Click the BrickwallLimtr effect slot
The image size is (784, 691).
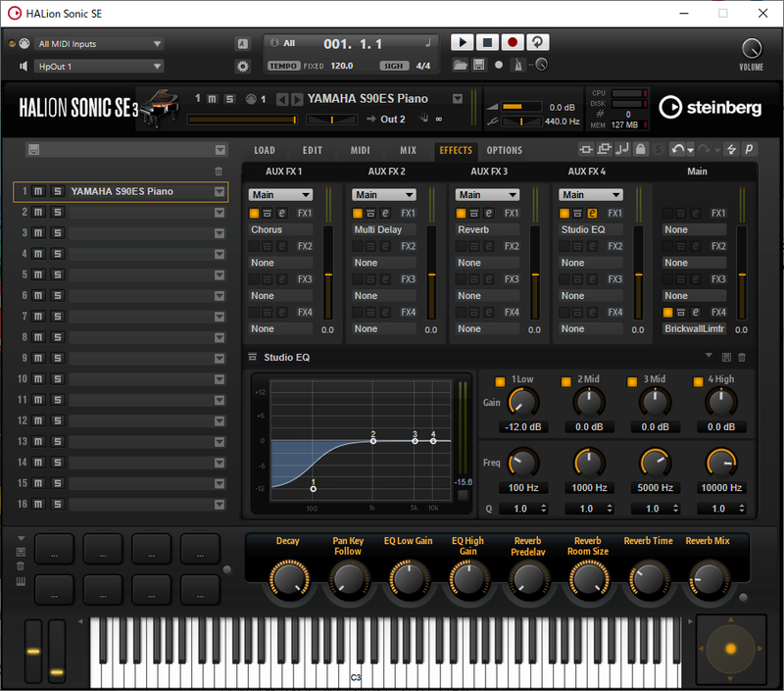pos(694,329)
